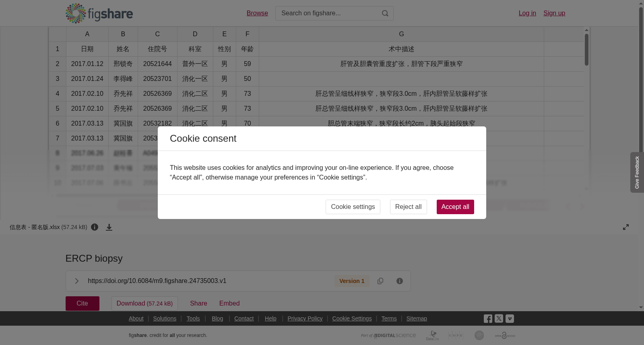644x345 pixels.
Task: Open the Help footer link
Action: tap(270, 318)
